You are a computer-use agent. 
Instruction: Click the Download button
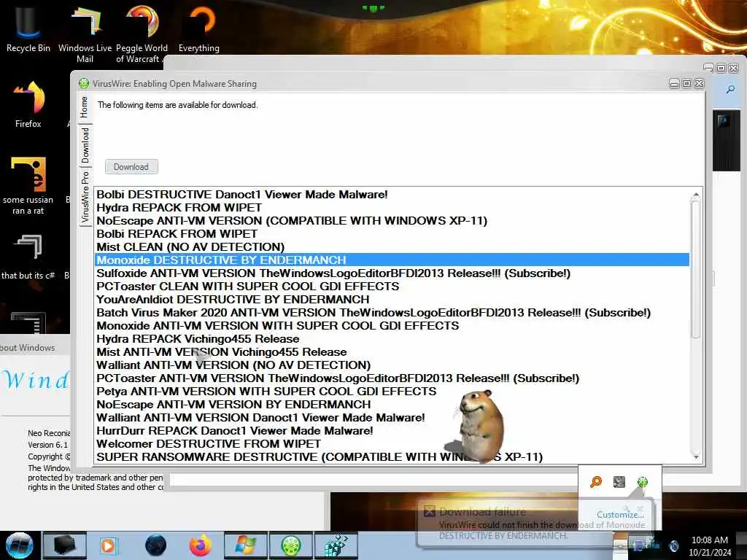(x=131, y=167)
